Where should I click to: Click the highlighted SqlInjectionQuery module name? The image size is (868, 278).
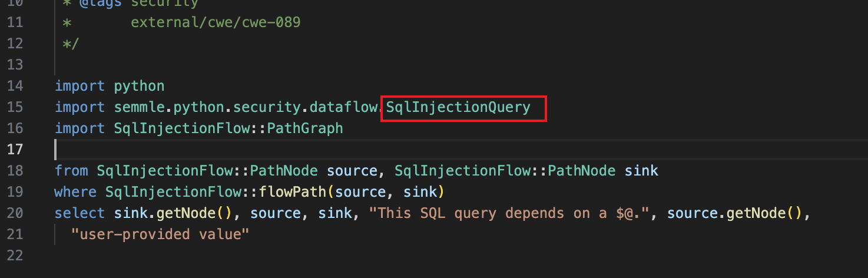(x=458, y=107)
